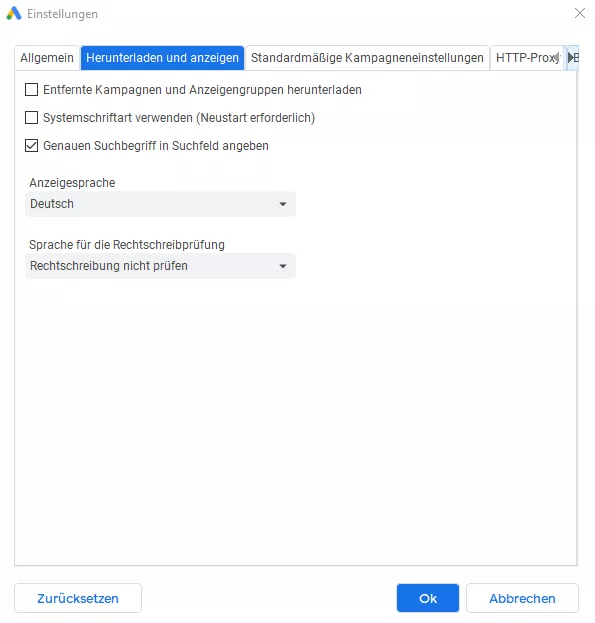Click the grayed left tab-scroll arrow
Viewport: 595px width, 623px height.
[x=557, y=58]
